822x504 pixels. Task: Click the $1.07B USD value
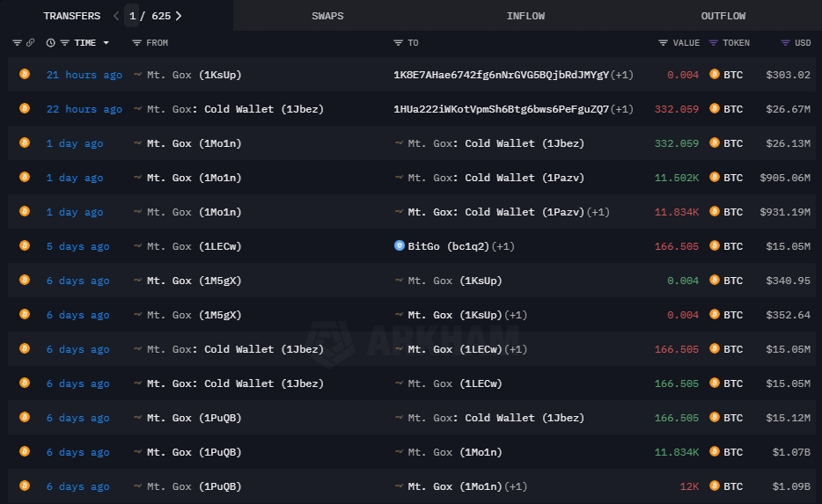coord(791,451)
